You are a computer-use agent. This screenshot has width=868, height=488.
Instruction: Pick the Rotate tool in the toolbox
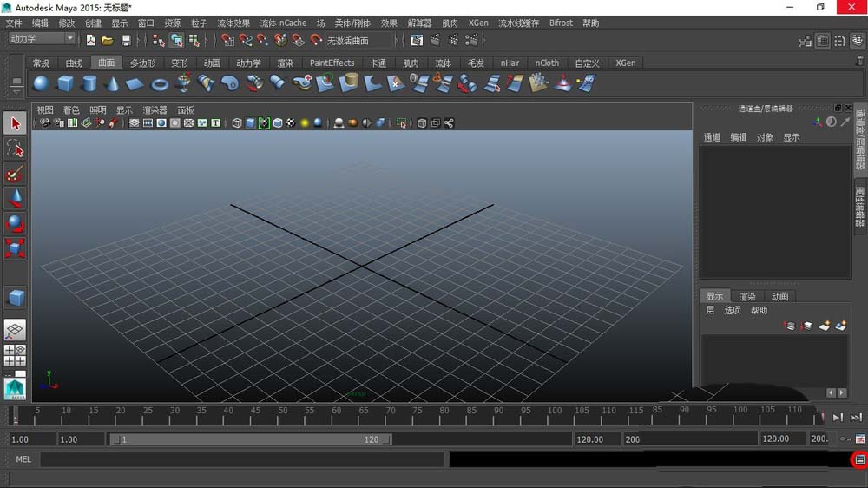click(x=16, y=224)
